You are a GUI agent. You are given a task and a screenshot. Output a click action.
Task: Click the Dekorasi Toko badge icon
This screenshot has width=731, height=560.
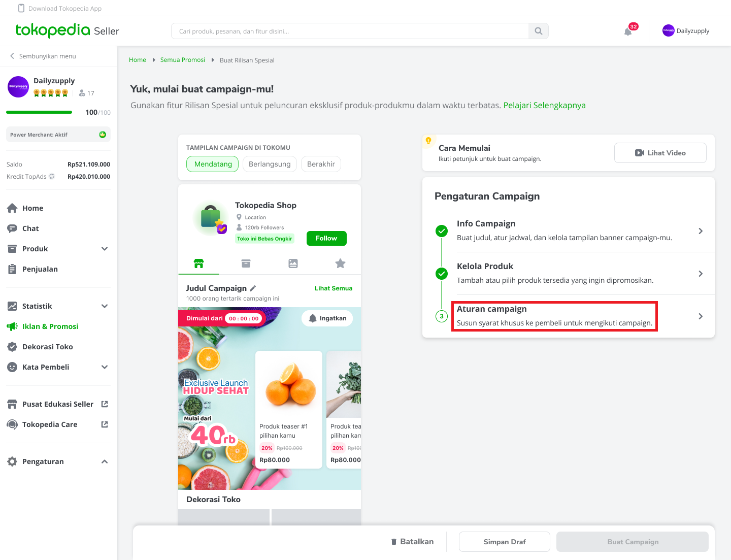point(12,347)
